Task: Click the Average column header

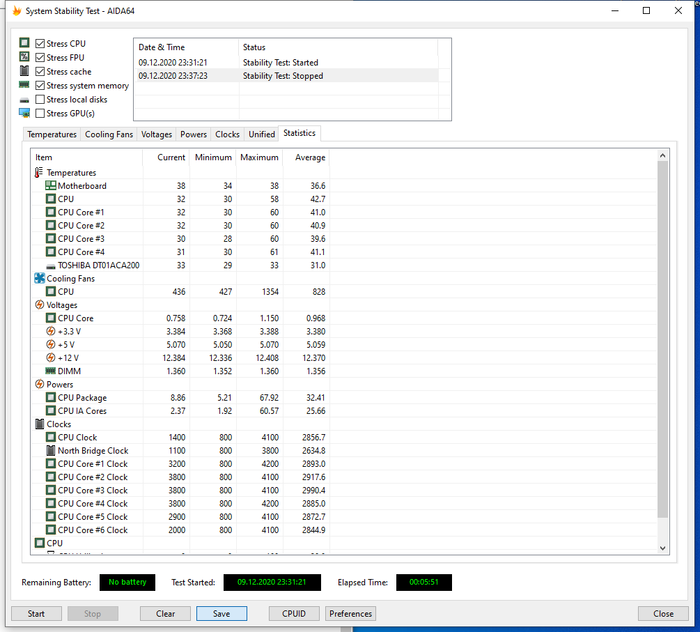Action: [306, 157]
